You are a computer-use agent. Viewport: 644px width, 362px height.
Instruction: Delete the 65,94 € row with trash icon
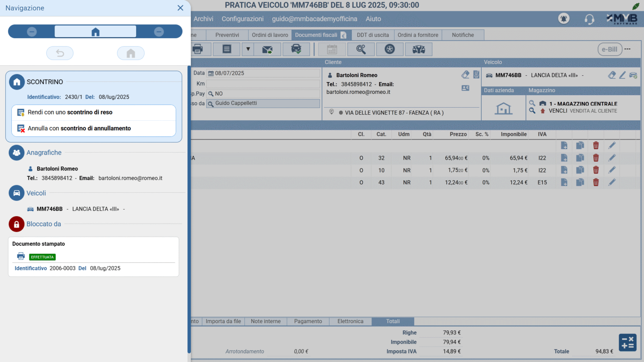[596, 158]
